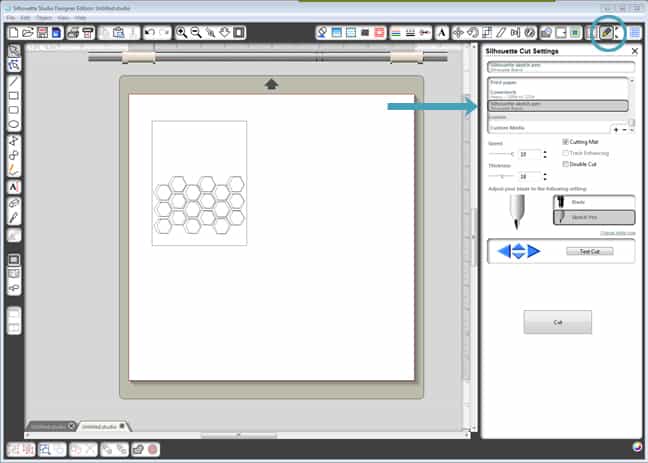The height and width of the screenshot is (463, 648).
Task: Click the Zoom Out magnifier tool
Action: point(195,33)
